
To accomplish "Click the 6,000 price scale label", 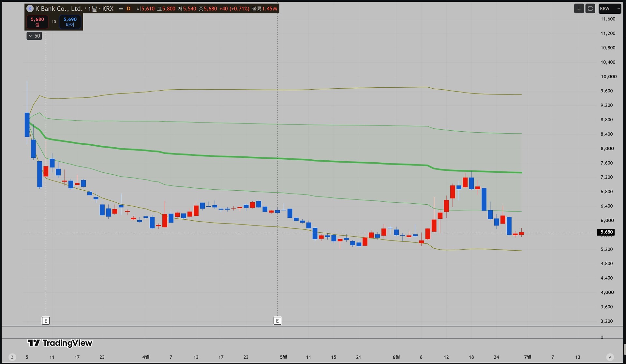I will [607, 221].
